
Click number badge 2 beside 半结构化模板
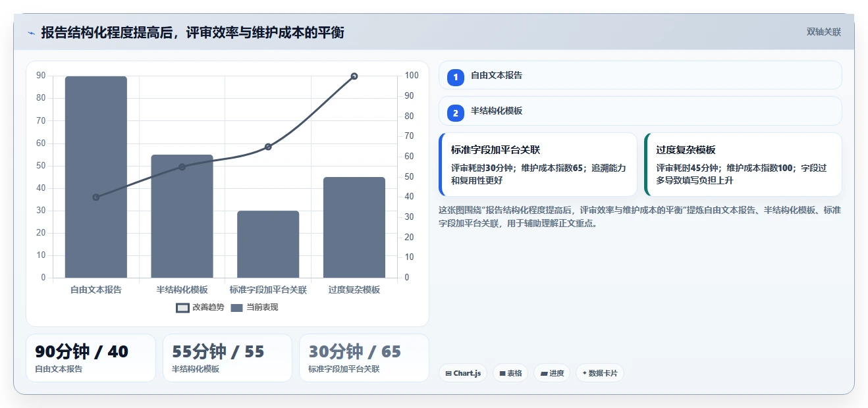coord(455,112)
